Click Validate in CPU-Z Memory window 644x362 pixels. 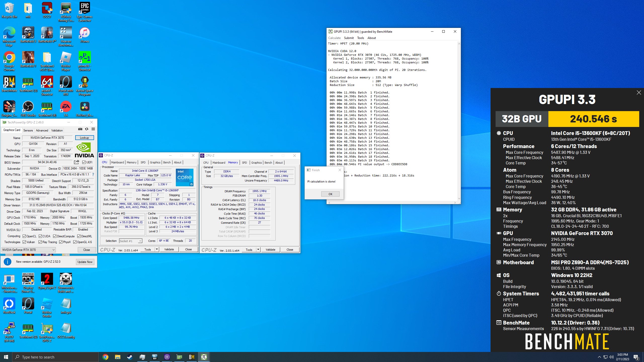[270, 249]
